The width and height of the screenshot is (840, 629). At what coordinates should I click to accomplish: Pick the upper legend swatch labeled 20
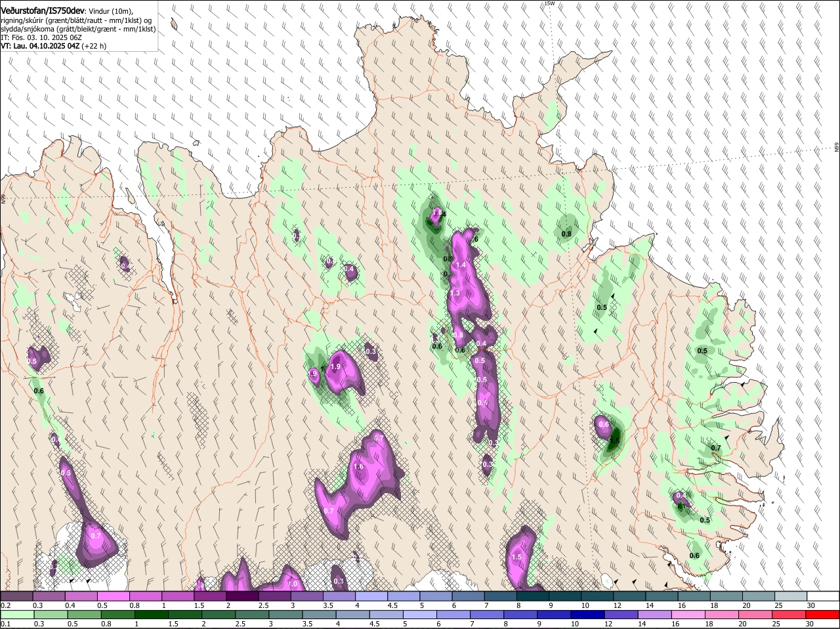click(x=759, y=596)
